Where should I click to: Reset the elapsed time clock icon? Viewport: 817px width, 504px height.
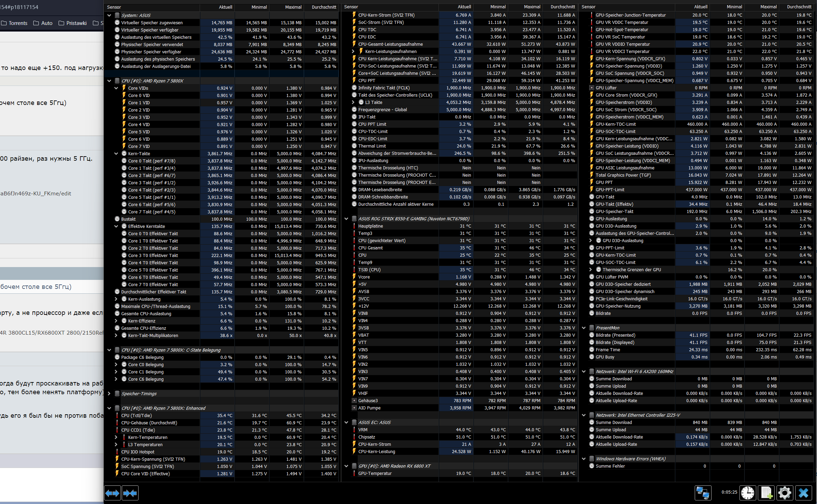pyautogui.click(x=748, y=493)
